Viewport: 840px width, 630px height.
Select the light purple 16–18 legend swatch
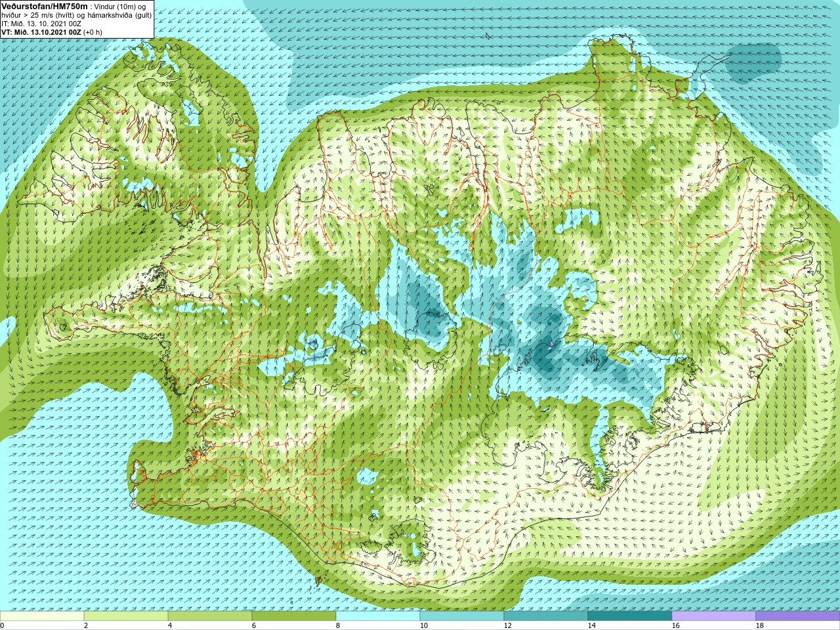714,616
